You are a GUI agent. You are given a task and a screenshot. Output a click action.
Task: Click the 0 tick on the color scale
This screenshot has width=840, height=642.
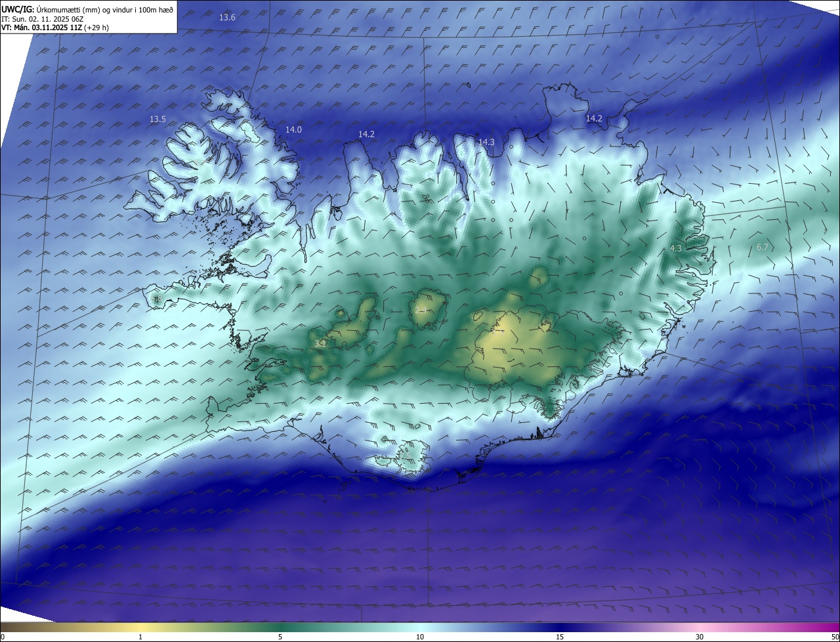pyautogui.click(x=3, y=637)
